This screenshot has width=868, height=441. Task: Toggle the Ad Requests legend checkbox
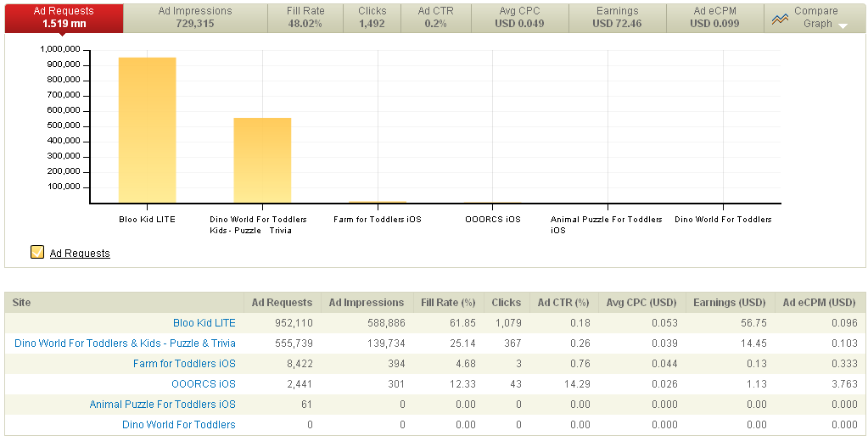[x=36, y=252]
